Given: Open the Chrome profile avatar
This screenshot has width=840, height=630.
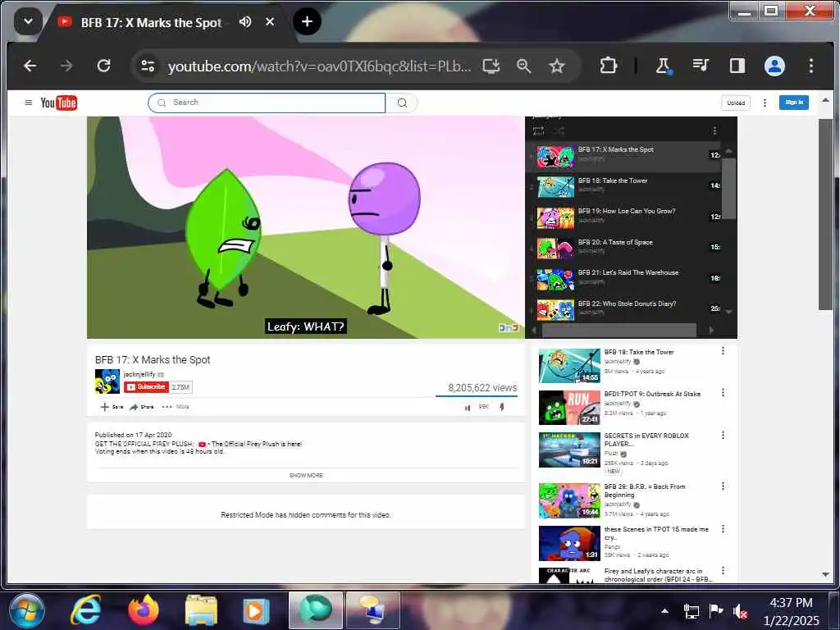Looking at the screenshot, I should (774, 66).
